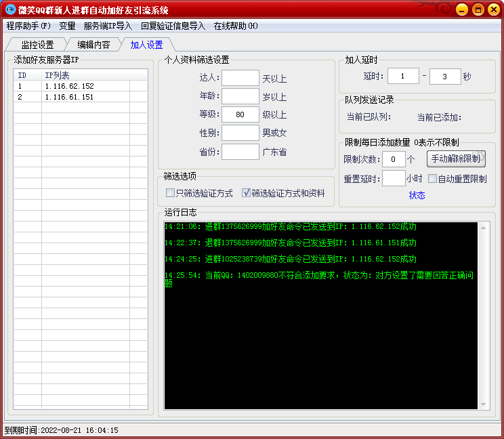
Task: Open the 变量 menu
Action: [67, 26]
